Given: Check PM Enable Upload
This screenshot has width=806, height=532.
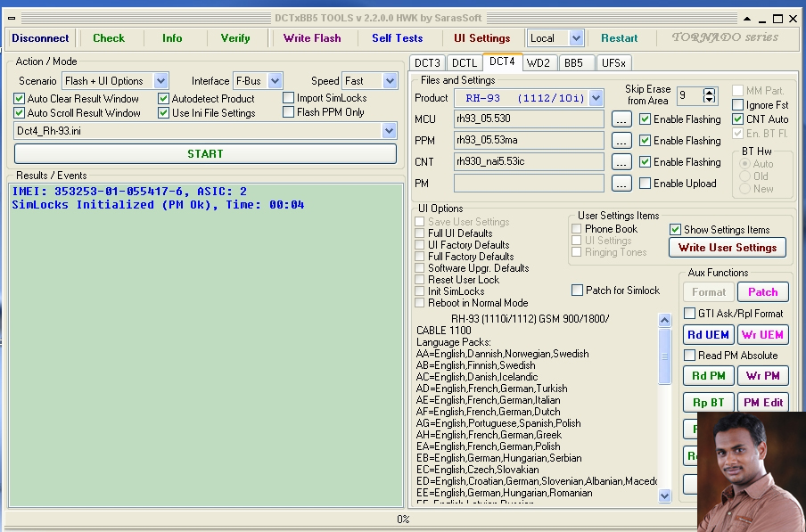Looking at the screenshot, I should click(x=645, y=184).
